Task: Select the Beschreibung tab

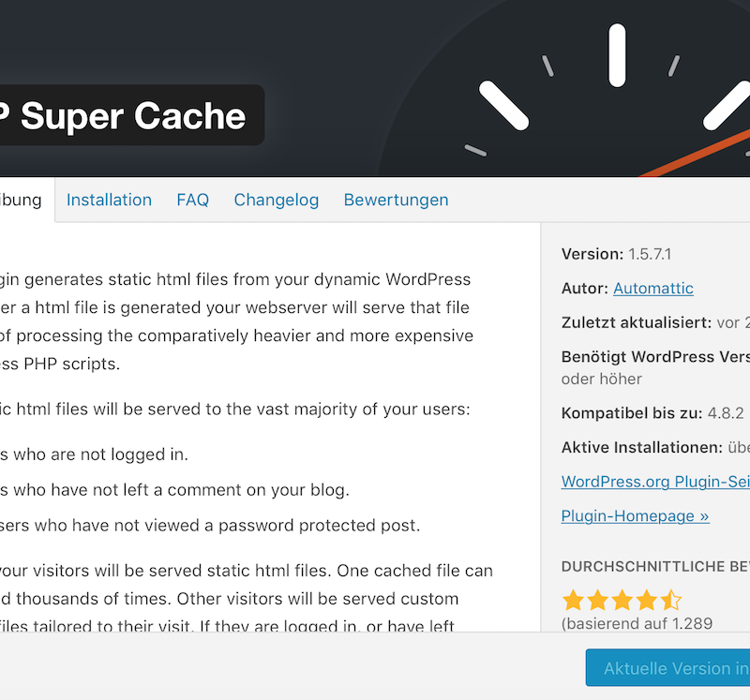Action: point(21,200)
